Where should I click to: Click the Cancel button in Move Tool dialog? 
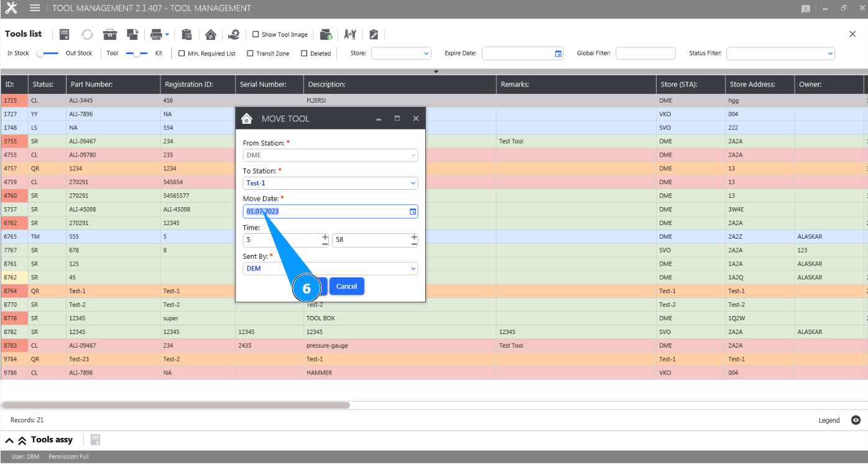click(346, 286)
